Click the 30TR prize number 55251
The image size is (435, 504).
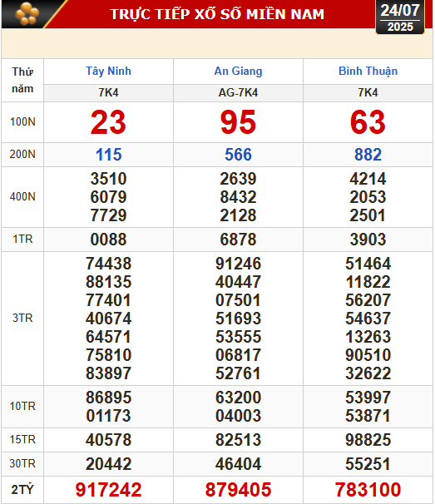(368, 464)
